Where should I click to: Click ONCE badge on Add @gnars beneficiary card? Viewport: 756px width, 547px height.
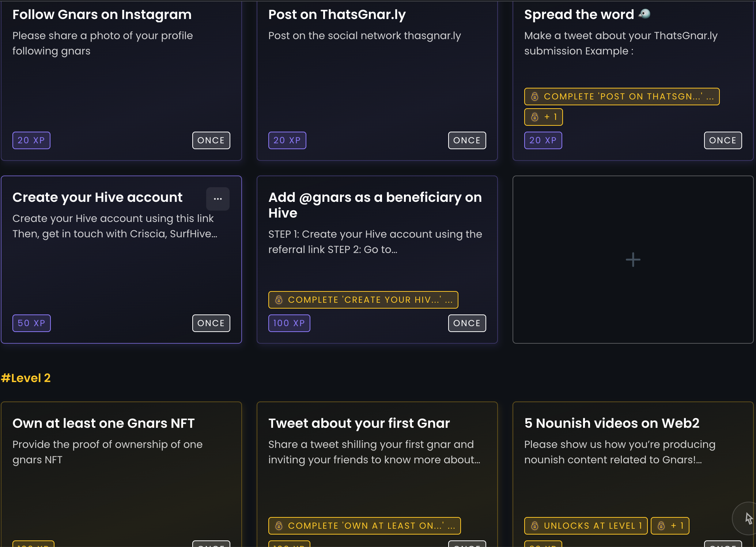pyautogui.click(x=467, y=323)
